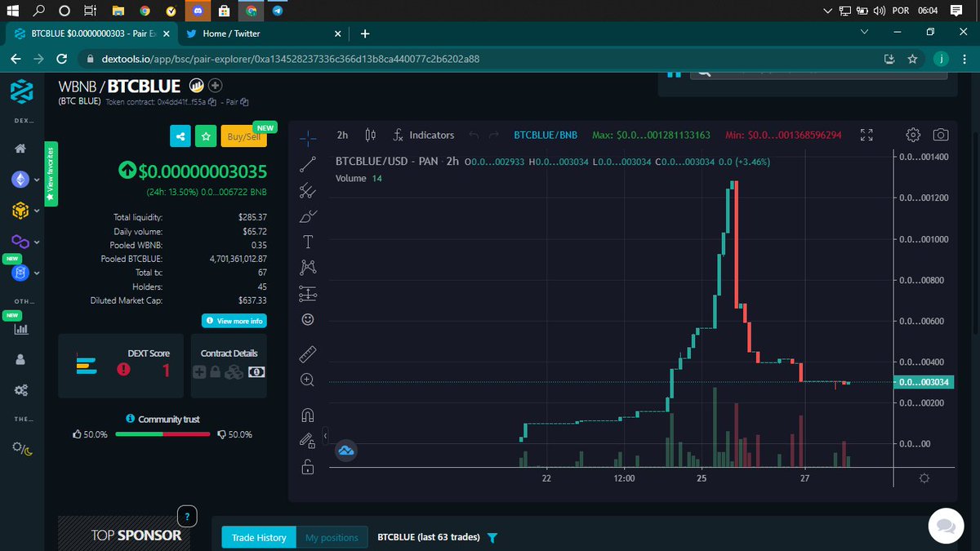
Task: Select the trend line drawing tool
Action: [308, 165]
